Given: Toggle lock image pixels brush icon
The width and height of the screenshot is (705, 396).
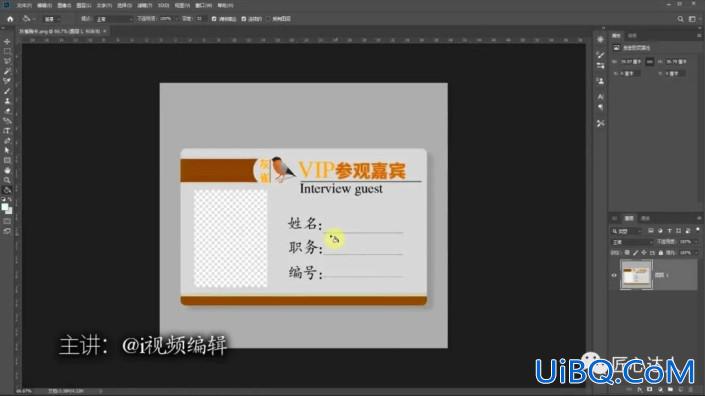Looking at the screenshot, I should [x=635, y=253].
